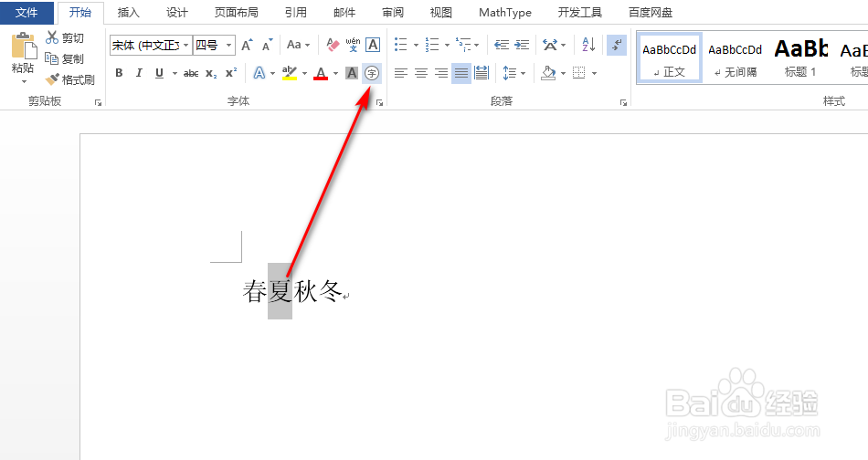The height and width of the screenshot is (460, 868).
Task: Apply borders grid icon
Action: pos(579,73)
